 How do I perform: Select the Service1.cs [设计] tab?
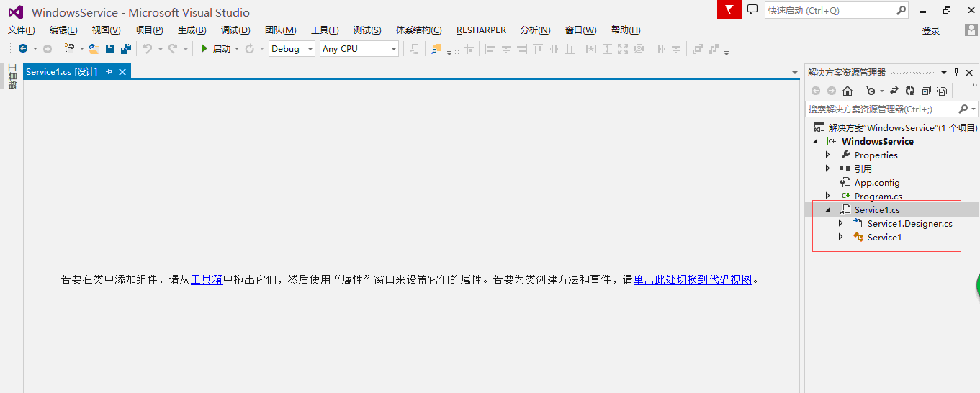tap(61, 71)
